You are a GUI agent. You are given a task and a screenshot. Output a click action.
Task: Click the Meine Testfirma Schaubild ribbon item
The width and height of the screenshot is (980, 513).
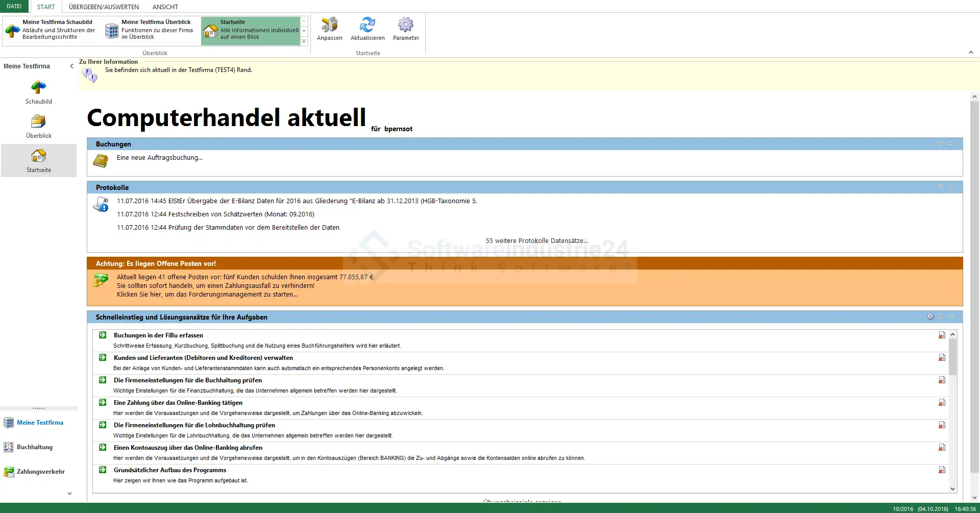(51, 30)
